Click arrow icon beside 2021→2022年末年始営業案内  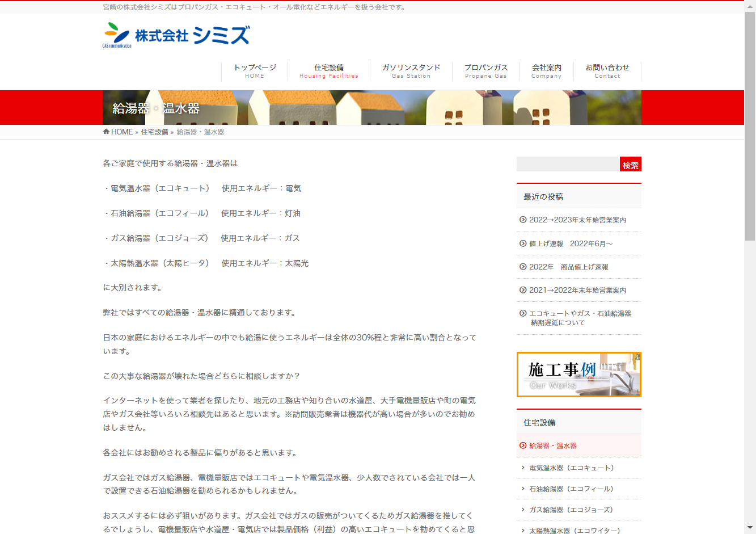pyautogui.click(x=523, y=290)
